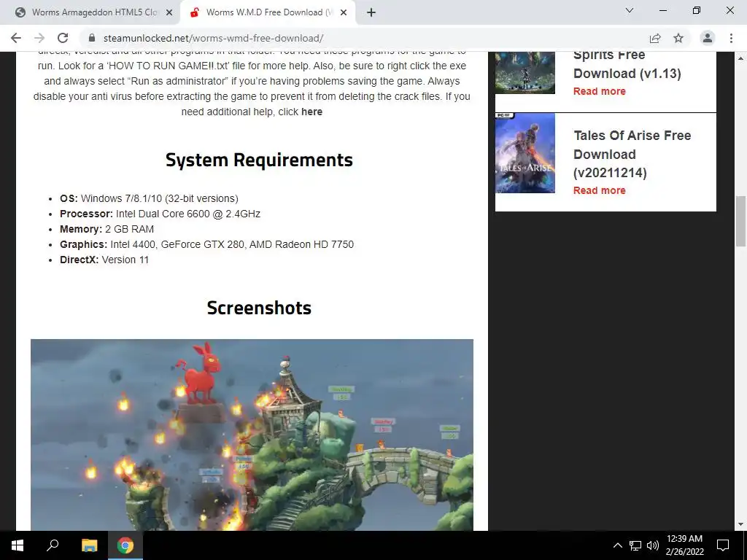Open the Spirits Free Download (v1.13) title

[627, 64]
